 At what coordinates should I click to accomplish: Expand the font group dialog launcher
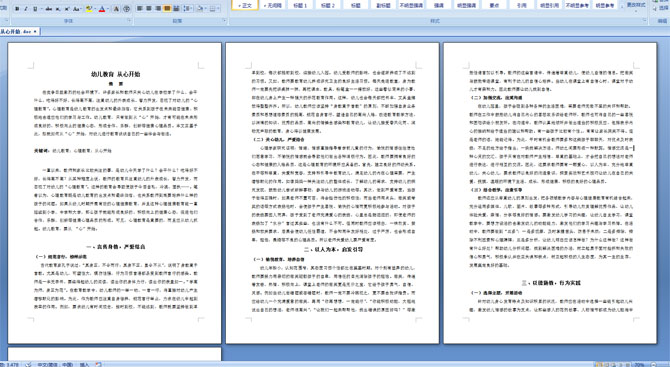(x=129, y=20)
